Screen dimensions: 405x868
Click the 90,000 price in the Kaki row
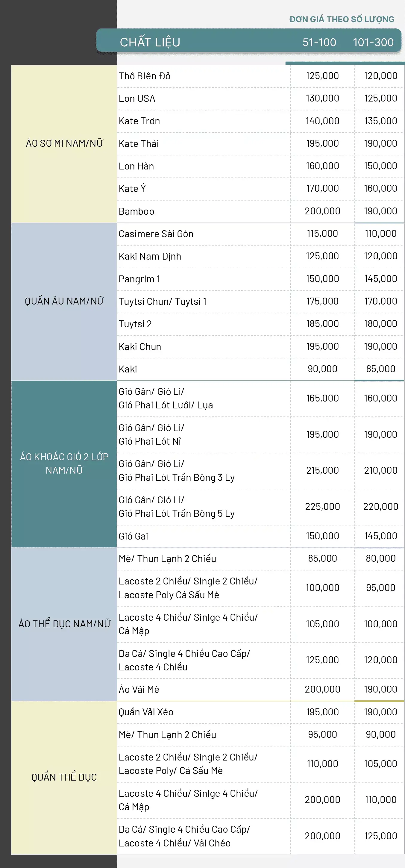322,369
